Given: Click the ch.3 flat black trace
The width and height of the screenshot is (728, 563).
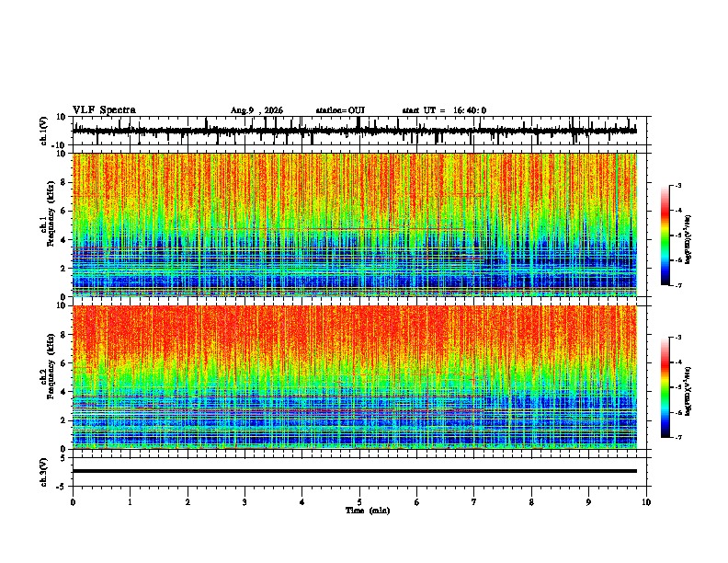Looking at the screenshot, I should point(354,471).
